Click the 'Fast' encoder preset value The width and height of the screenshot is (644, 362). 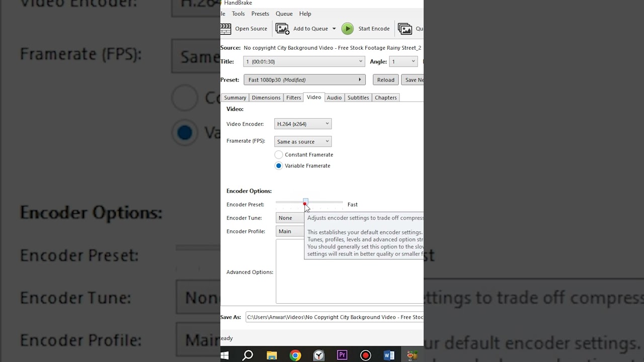click(352, 205)
